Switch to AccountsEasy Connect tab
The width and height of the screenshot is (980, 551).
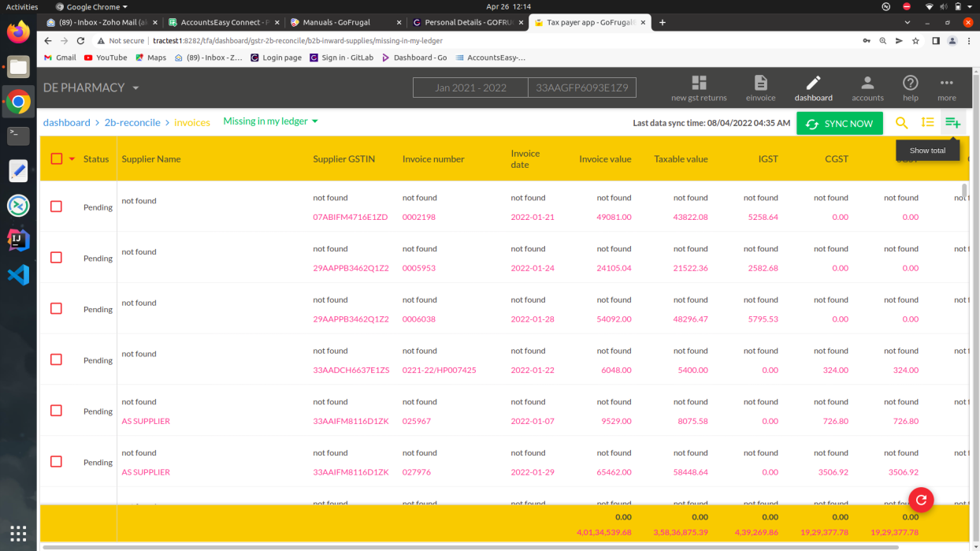pos(222,22)
